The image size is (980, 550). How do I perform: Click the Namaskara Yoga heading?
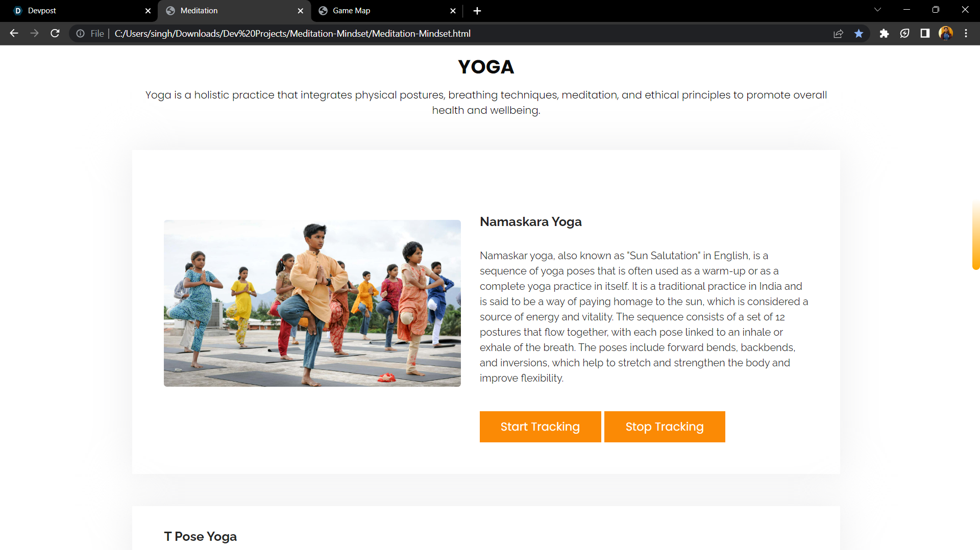point(531,222)
